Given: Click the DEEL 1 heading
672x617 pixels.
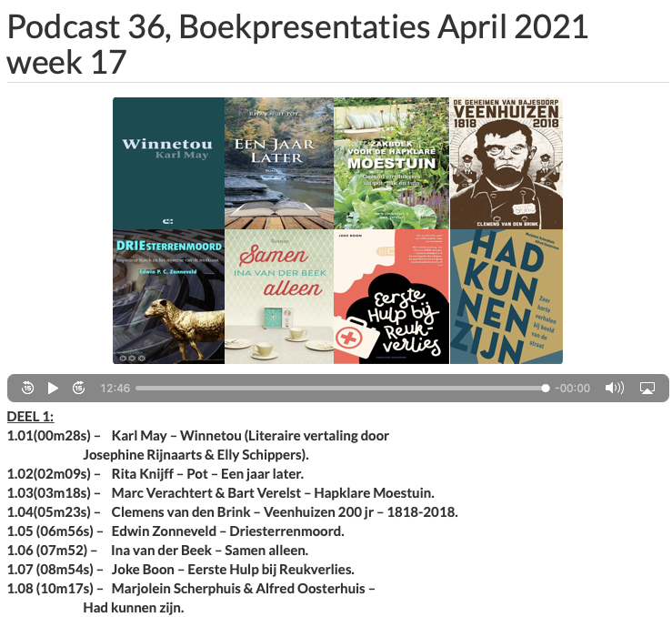Looking at the screenshot, I should point(30,416).
